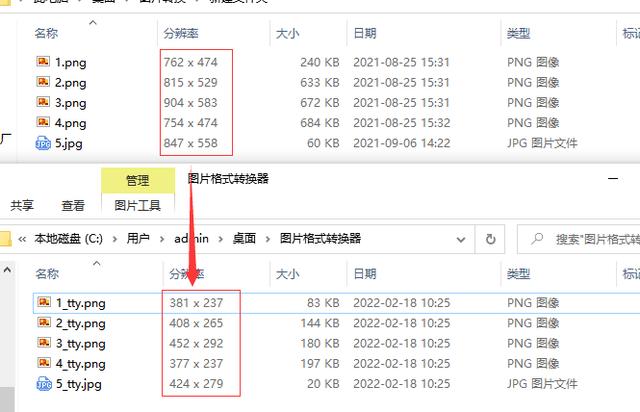Image resolution: width=640 pixels, height=412 pixels.
Task: Select the 1.png file icon
Action: click(x=43, y=62)
